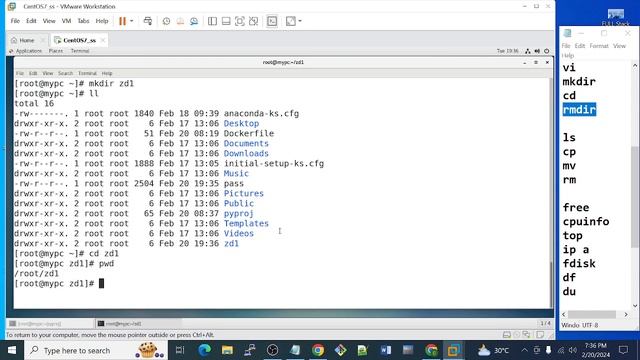Switch to the Home tab
Viewport: 640px width, 360px height.
(27, 40)
